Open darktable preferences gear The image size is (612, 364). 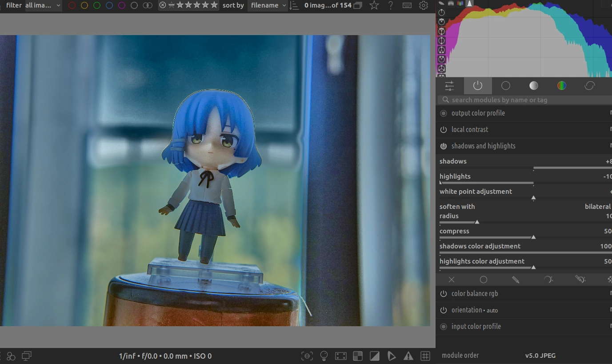(424, 5)
